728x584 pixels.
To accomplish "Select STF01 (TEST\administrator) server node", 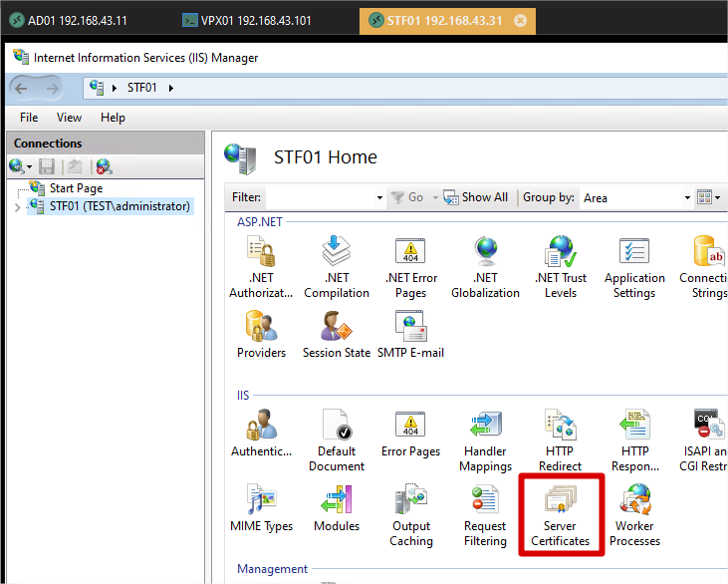I will coord(110,206).
